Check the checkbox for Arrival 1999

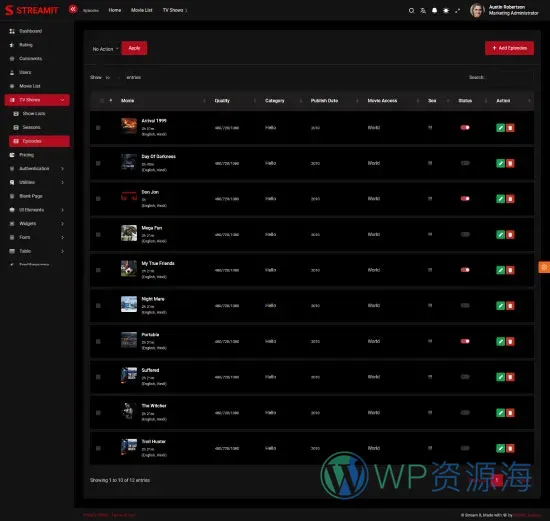click(98, 128)
